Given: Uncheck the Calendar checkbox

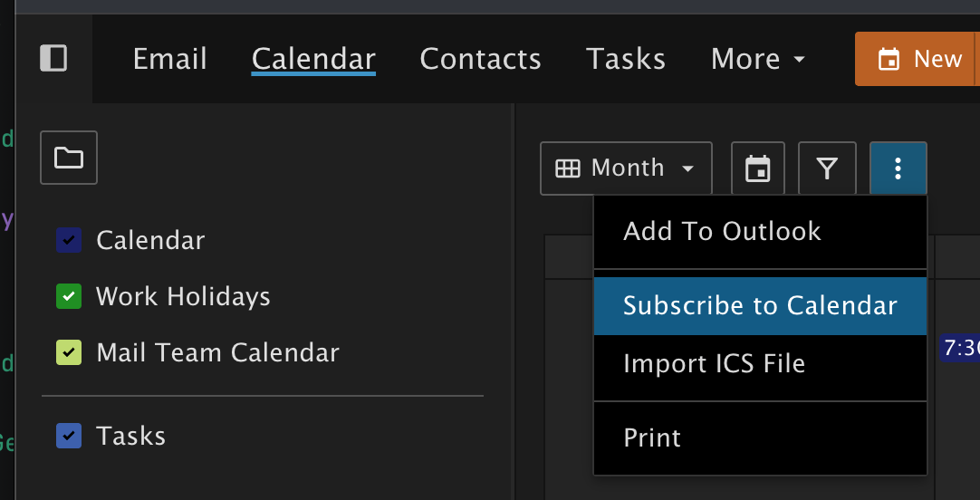Looking at the screenshot, I should [x=69, y=240].
